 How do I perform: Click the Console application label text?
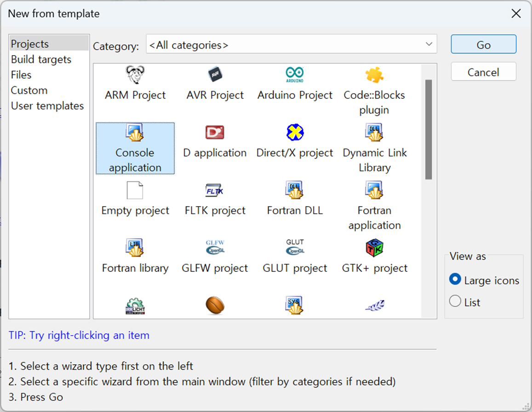coord(135,160)
